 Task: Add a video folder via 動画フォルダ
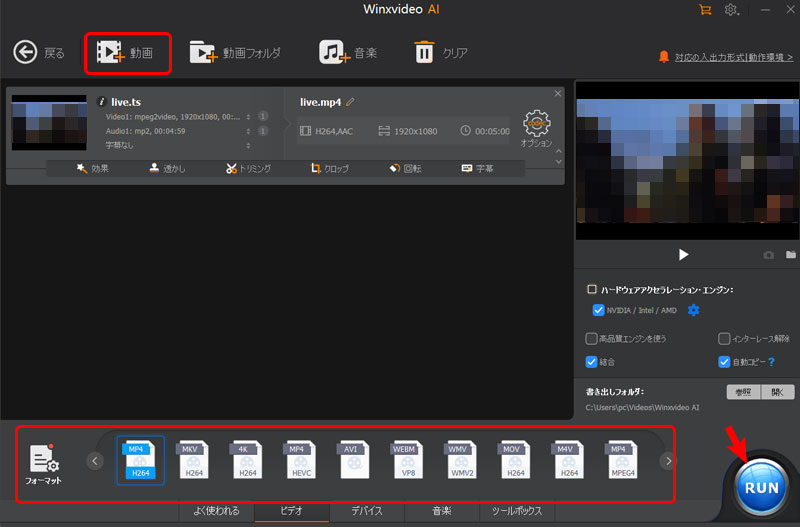(x=235, y=53)
